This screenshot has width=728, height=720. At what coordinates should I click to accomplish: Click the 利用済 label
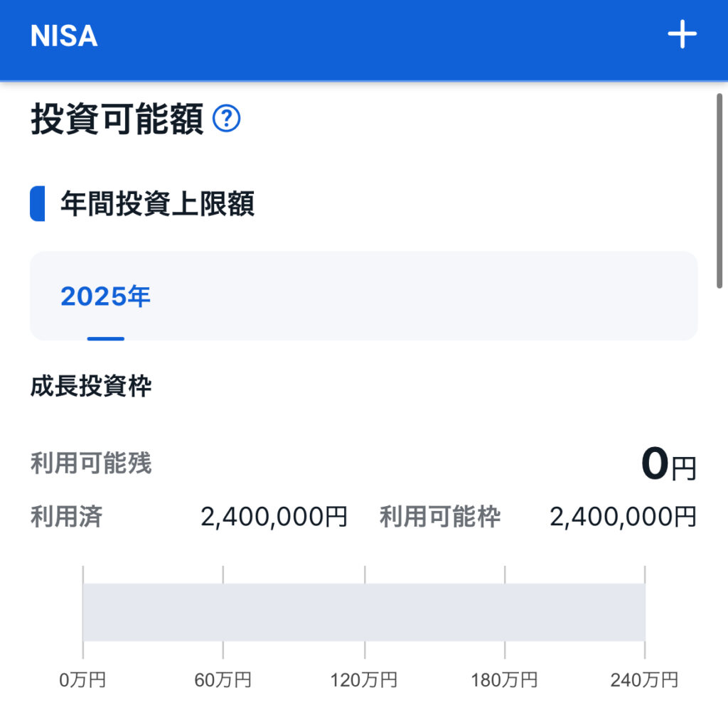(x=66, y=517)
